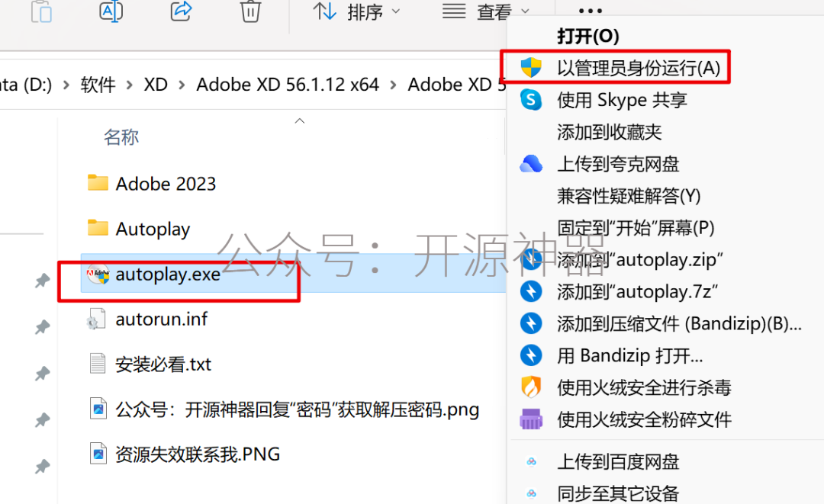
Task: Click Baidu icon beside 同步至其它设备
Action: coord(531,493)
